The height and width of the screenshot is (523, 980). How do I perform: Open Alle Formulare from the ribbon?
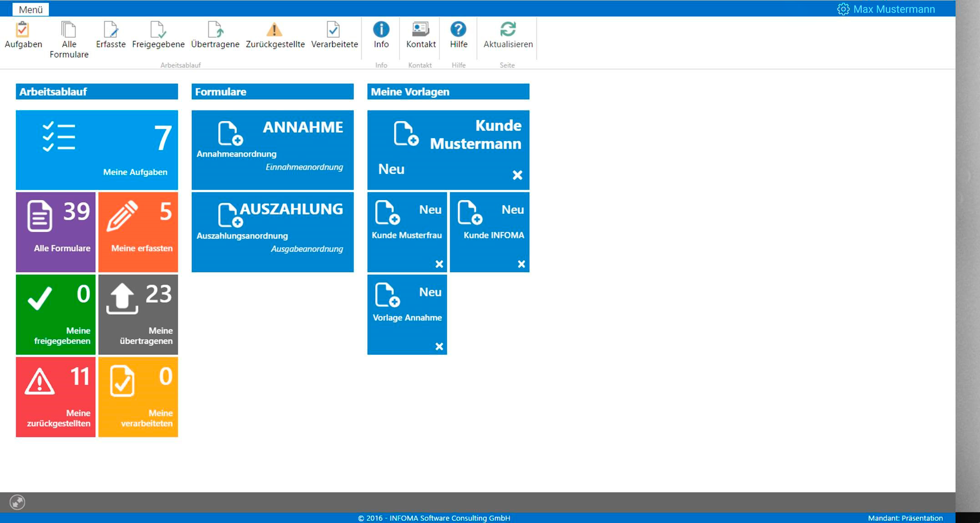[69, 30]
